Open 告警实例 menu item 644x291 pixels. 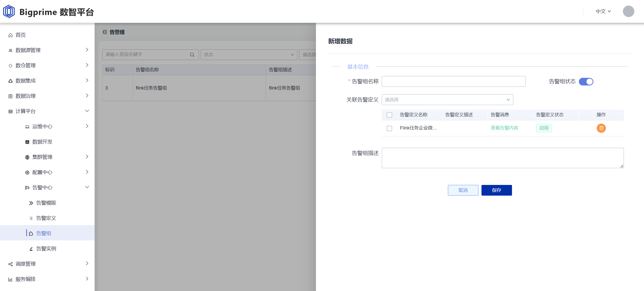pyautogui.click(x=47, y=249)
